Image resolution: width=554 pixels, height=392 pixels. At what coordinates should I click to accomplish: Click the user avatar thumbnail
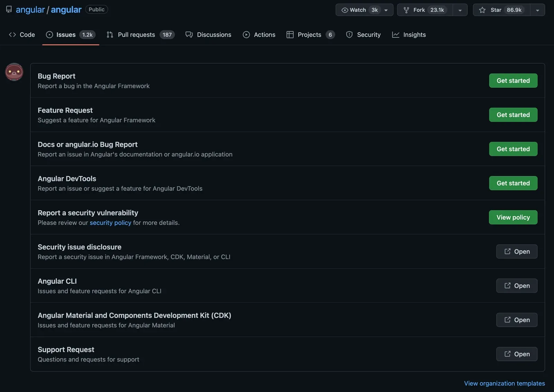14,72
